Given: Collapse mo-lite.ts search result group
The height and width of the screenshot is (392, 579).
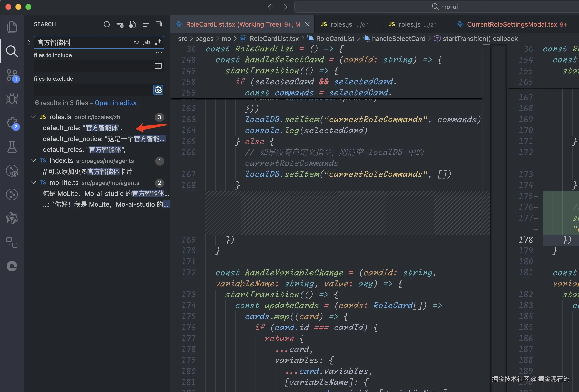Looking at the screenshot, I should (33, 183).
